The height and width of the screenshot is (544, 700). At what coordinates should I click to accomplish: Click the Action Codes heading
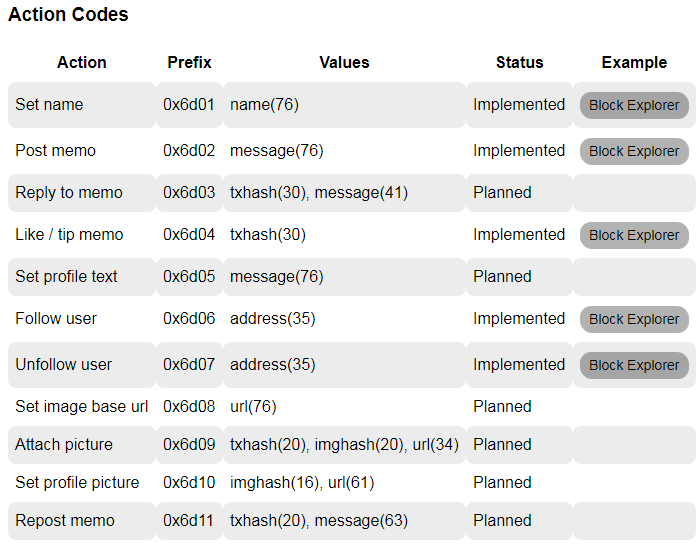coord(68,15)
